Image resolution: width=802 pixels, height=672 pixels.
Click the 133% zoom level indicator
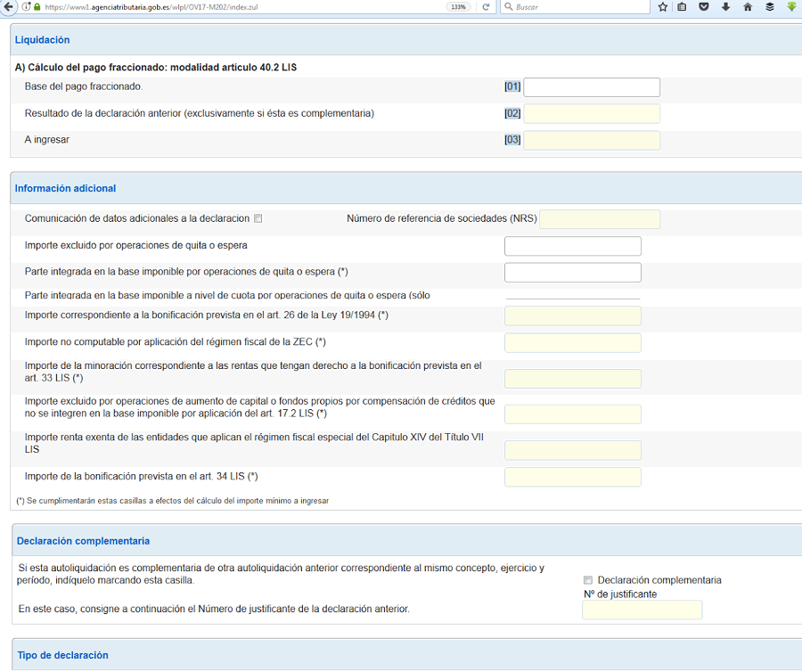(x=458, y=6)
